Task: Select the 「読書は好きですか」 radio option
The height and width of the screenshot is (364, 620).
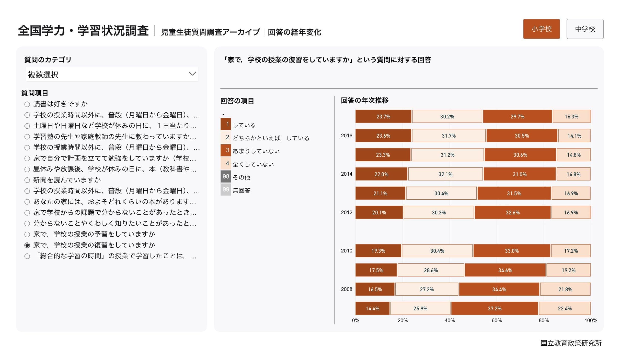Action: tap(27, 104)
